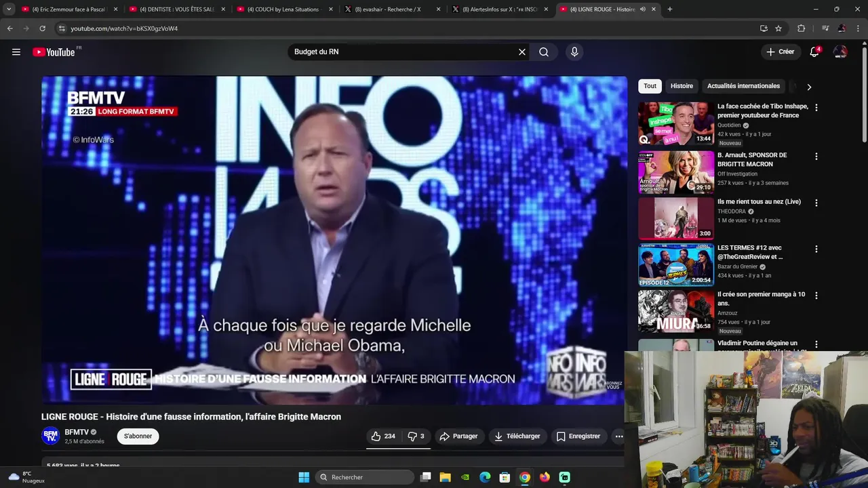This screenshot has width=868, height=488.
Task: Click the Créer button
Action: 781,52
